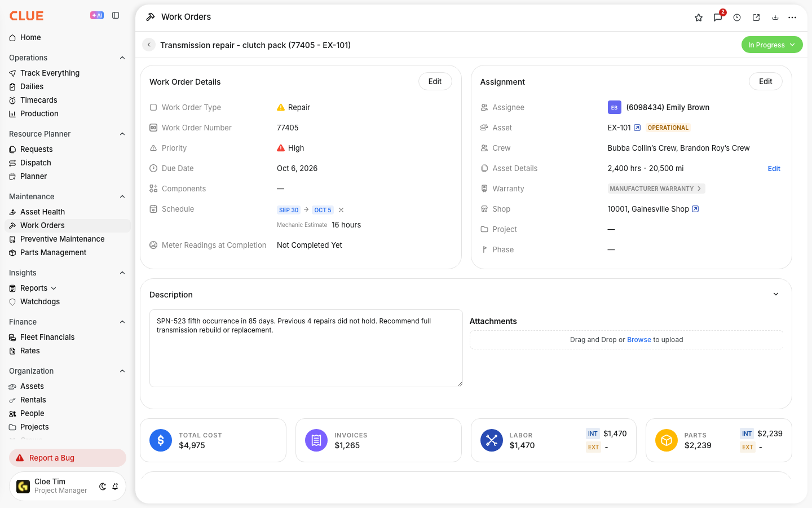Clear the Sep 30 to Oct 5 schedule
Viewport: 812px width, 508px height.
[341, 210]
